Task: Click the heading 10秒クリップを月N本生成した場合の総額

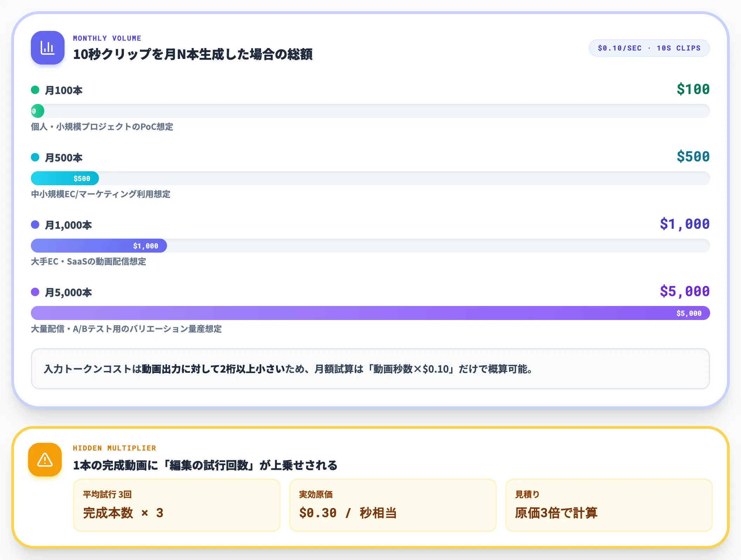Action: coord(193,54)
